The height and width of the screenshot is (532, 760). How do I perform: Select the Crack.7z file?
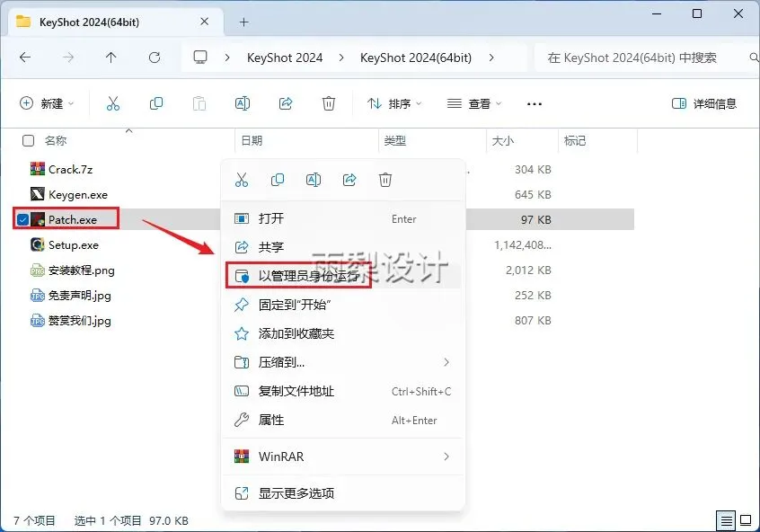[70, 169]
